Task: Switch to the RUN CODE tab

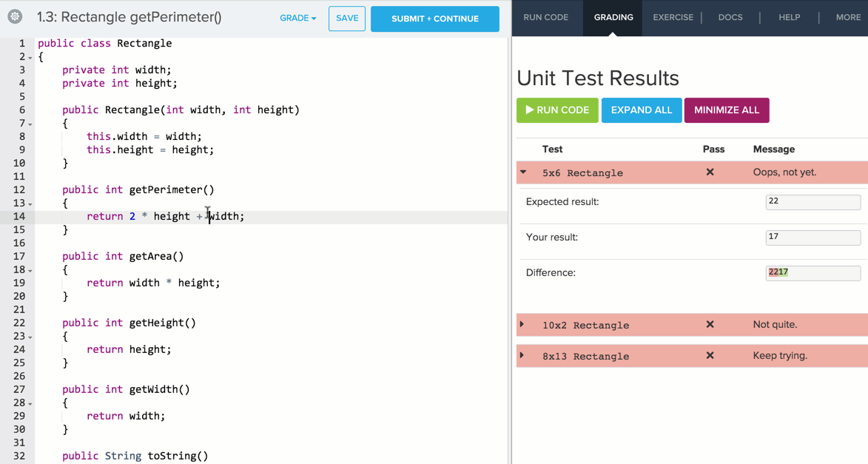Action: [x=546, y=18]
